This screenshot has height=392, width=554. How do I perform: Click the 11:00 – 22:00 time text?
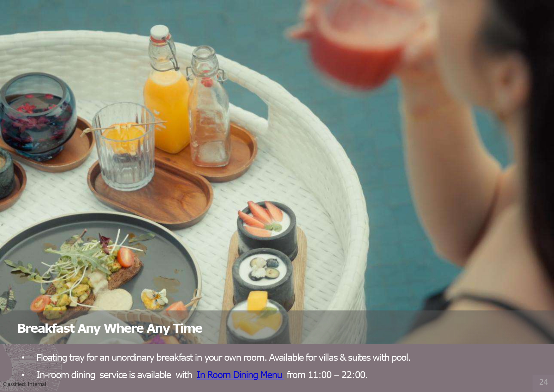337,375
